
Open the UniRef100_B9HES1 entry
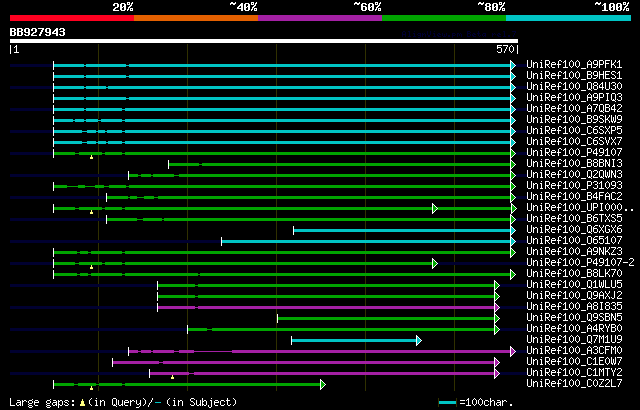click(574, 75)
